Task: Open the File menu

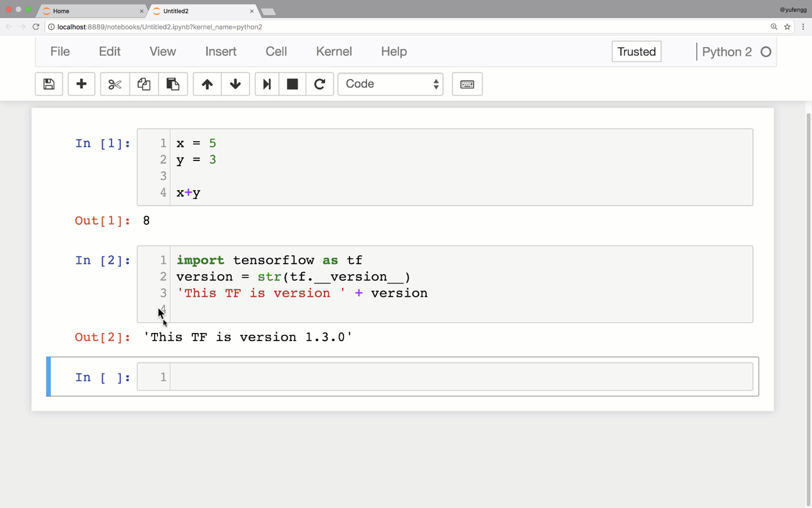Action: click(x=60, y=51)
